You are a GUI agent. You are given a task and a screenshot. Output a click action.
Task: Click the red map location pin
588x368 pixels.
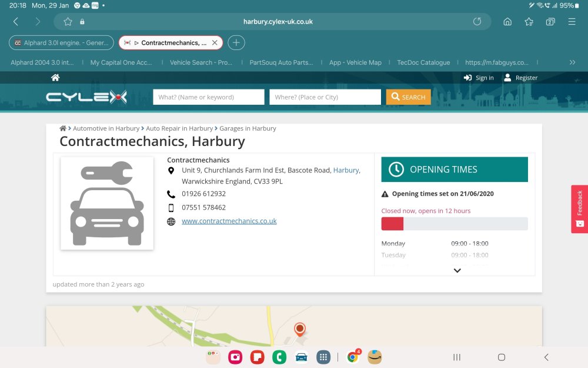click(300, 329)
